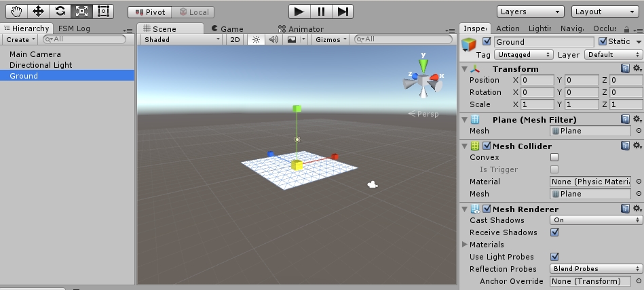644x290 pixels.
Task: Open the Cast Shadows dropdown
Action: pos(596,220)
